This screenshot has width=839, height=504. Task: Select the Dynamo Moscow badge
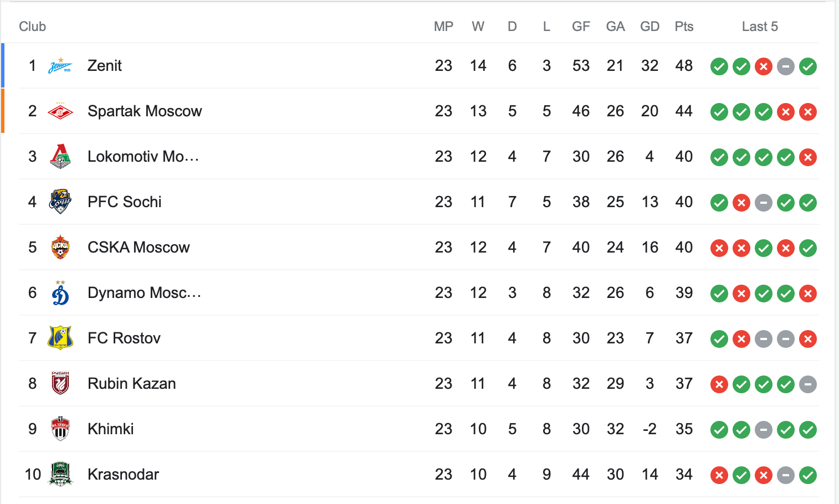[x=61, y=293]
